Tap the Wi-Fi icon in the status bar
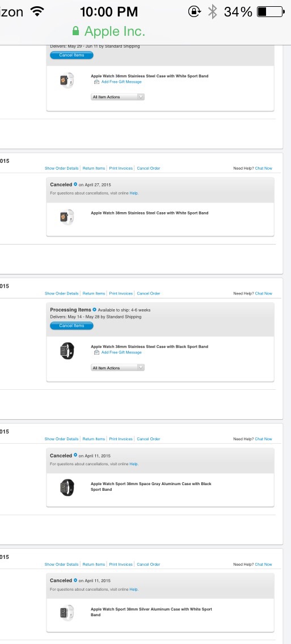 pos(38,11)
